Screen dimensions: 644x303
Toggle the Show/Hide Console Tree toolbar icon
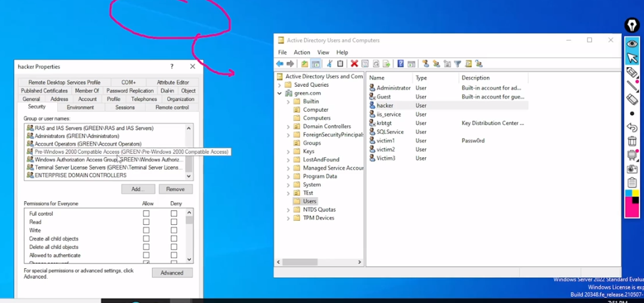point(316,64)
